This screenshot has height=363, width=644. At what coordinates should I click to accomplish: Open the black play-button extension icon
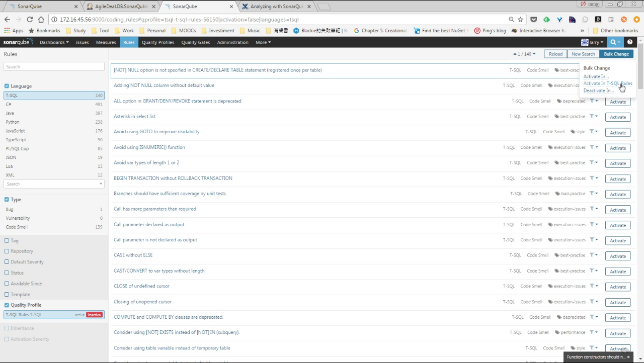tap(598, 20)
